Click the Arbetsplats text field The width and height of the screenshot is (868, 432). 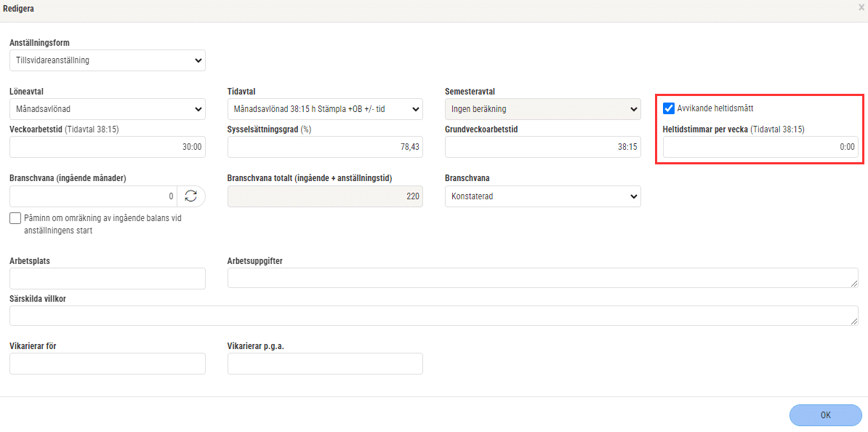pos(108,279)
